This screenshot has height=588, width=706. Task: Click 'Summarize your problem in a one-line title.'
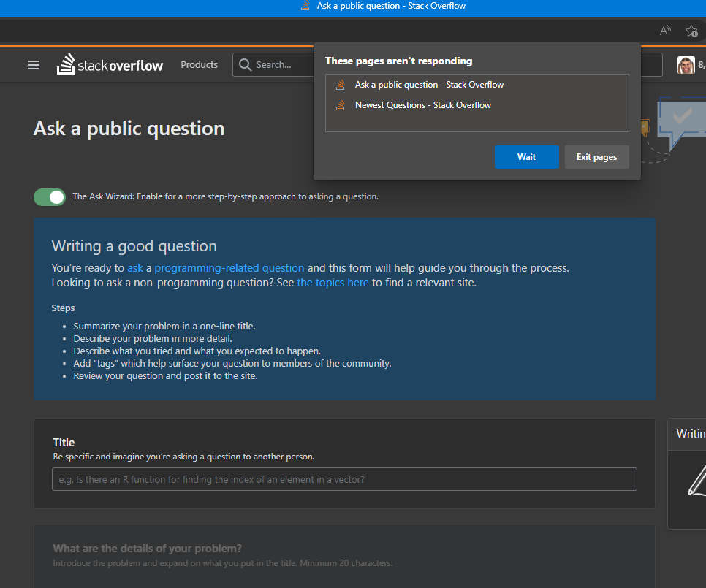164,327
